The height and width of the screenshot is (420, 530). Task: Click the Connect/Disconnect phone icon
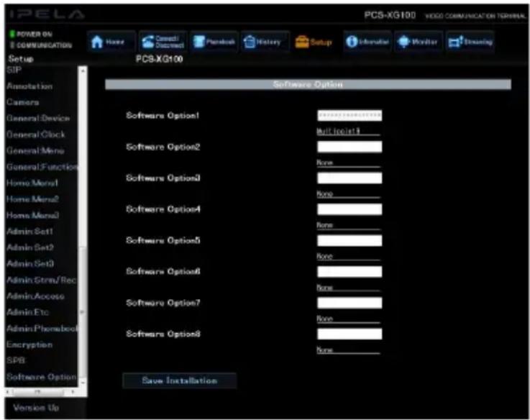pos(147,42)
